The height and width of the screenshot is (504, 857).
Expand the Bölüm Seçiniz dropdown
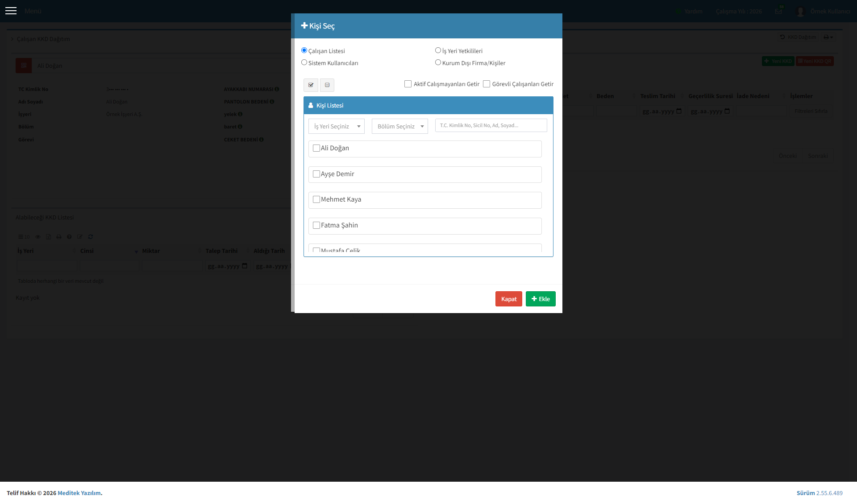[x=400, y=126]
